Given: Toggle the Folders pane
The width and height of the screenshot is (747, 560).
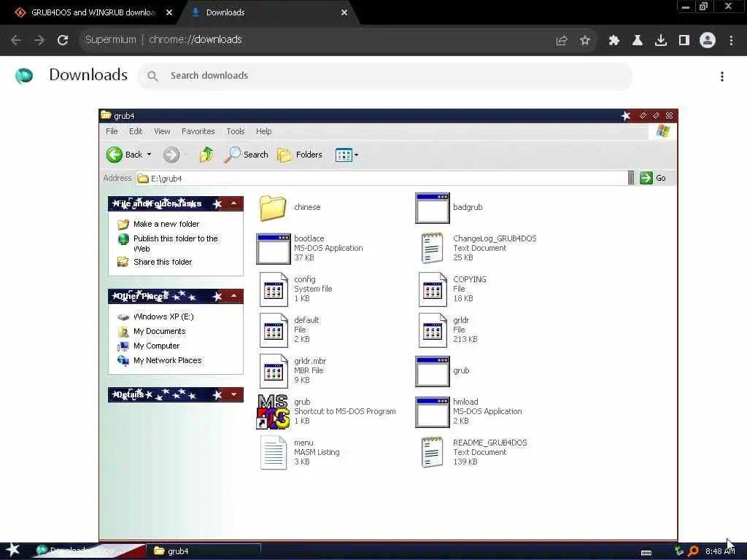Looking at the screenshot, I should [x=300, y=155].
